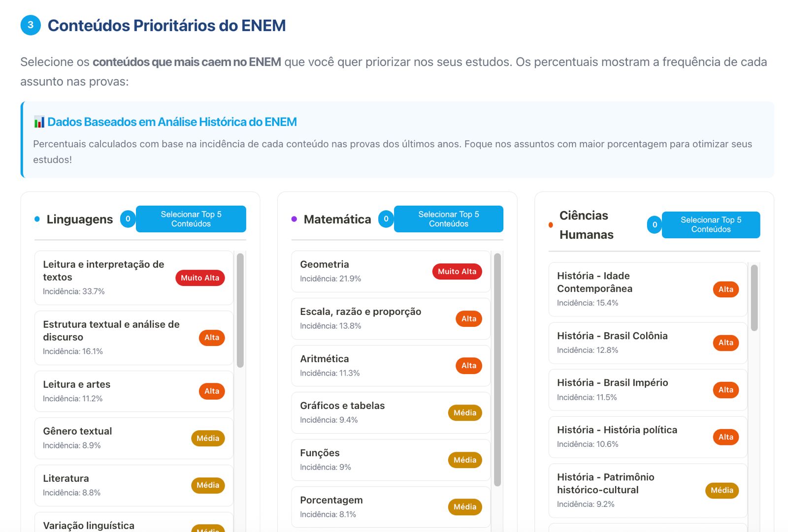Click Selecionar Top 5 Conteúdos for Matemática
This screenshot has height=532, width=788.
coord(448,219)
